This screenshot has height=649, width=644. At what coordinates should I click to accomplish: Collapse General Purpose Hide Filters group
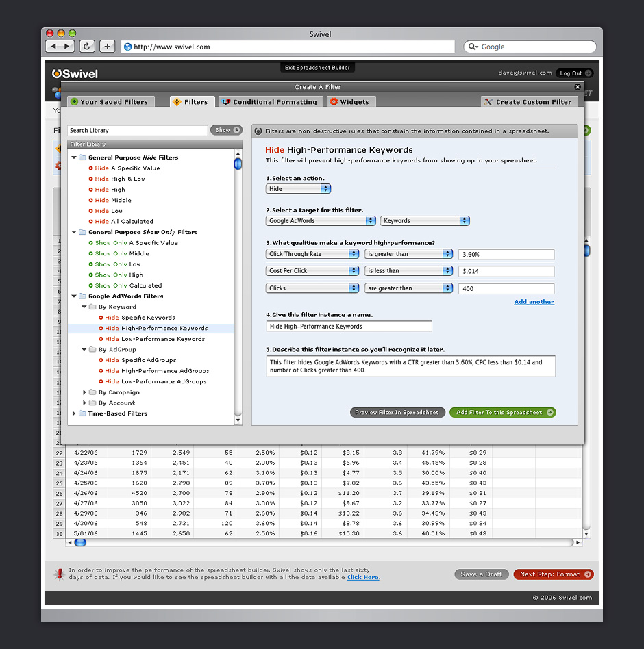74,157
